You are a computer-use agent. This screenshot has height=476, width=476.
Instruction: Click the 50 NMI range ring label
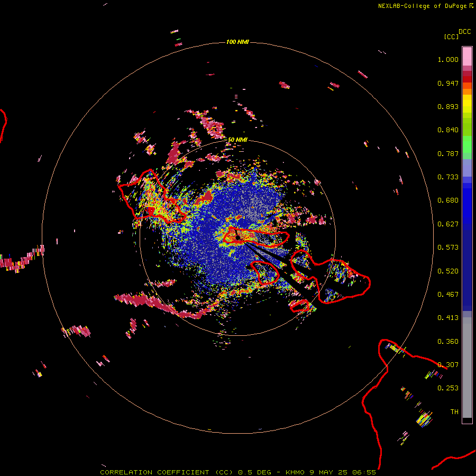[237, 140]
